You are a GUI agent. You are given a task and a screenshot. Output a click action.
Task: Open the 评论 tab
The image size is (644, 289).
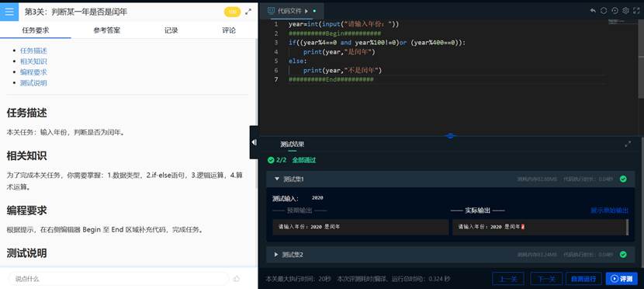click(229, 30)
